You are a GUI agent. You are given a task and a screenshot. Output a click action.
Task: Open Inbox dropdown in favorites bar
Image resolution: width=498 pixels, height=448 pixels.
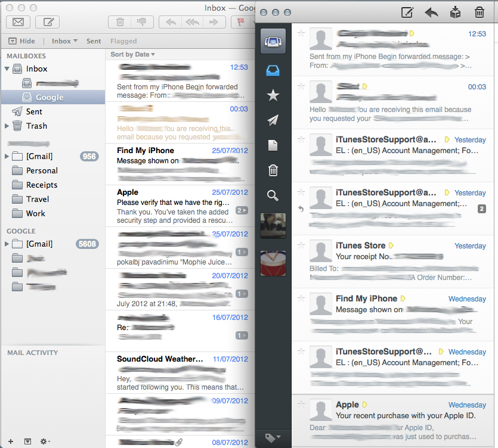pyautogui.click(x=64, y=41)
